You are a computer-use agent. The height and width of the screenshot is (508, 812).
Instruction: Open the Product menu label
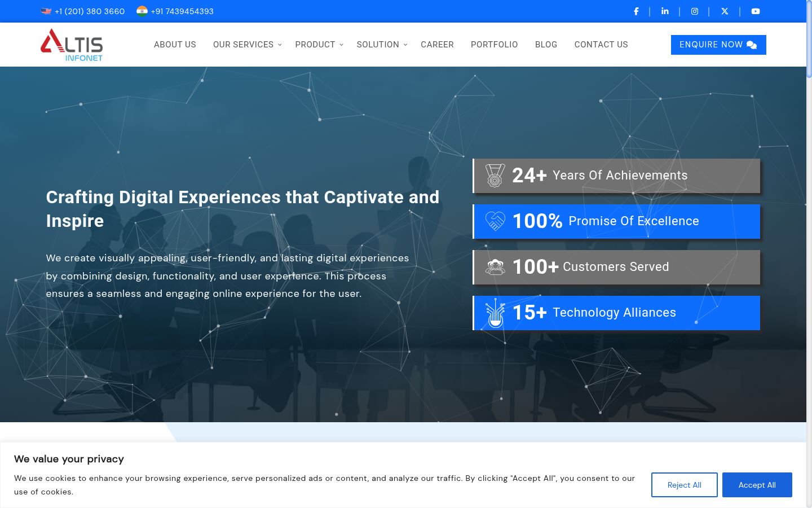315,45
